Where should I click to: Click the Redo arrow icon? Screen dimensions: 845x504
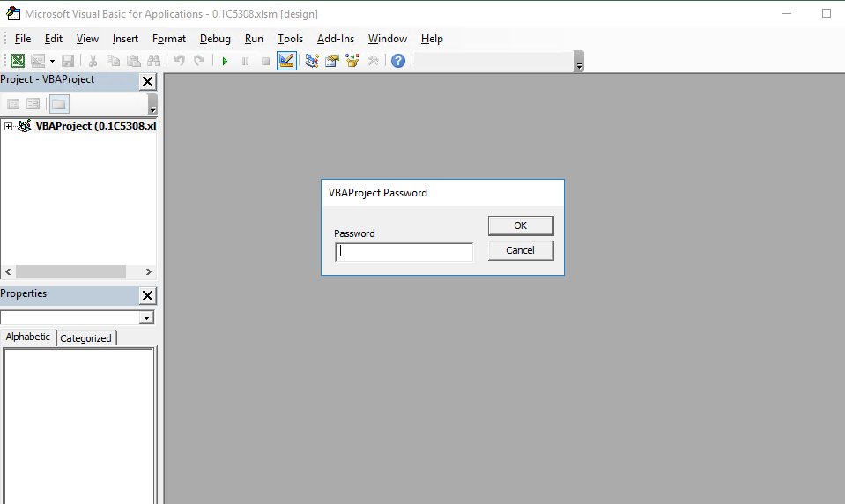tap(199, 61)
